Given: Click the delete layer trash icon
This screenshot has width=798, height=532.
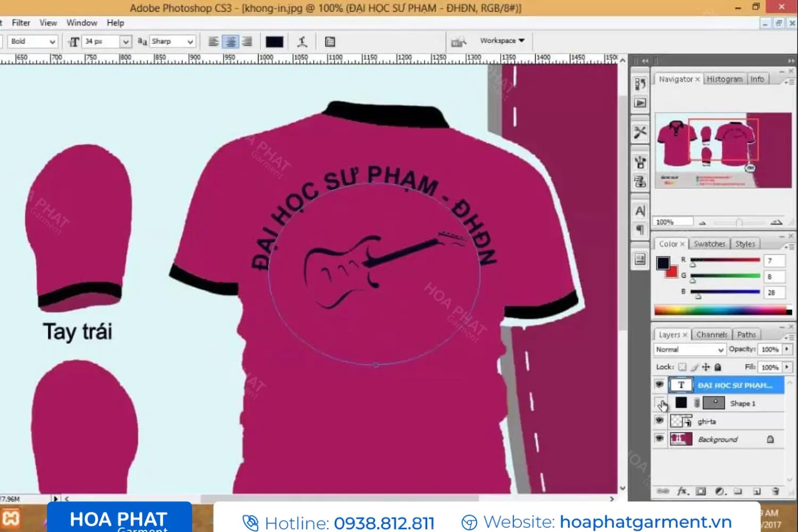Looking at the screenshot, I should [x=776, y=491].
